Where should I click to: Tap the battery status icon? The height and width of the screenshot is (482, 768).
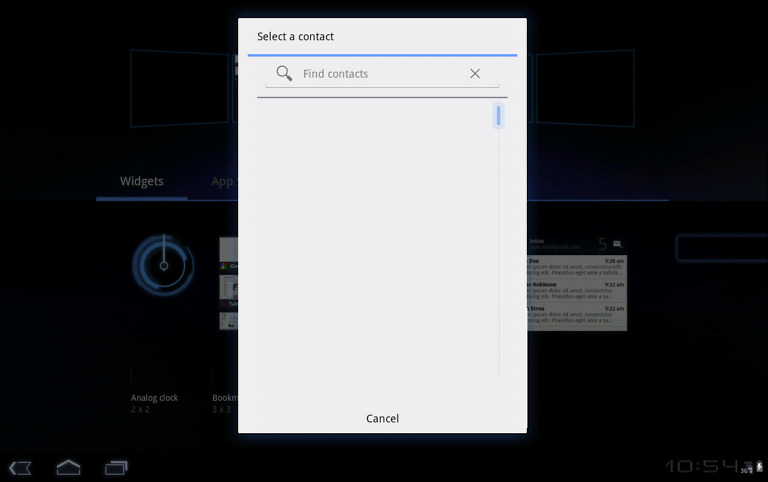click(x=759, y=466)
